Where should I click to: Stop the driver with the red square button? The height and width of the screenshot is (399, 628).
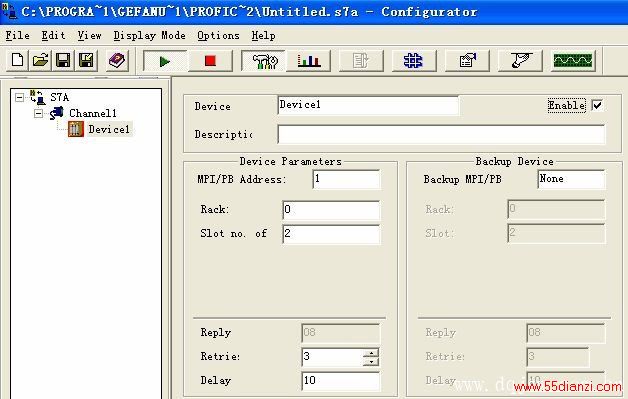click(210, 61)
